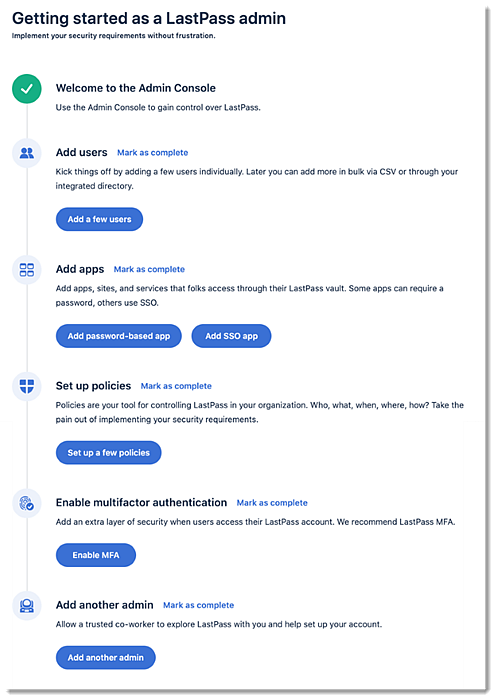Mark the Add apps step as complete
497x700 pixels.
click(x=149, y=269)
